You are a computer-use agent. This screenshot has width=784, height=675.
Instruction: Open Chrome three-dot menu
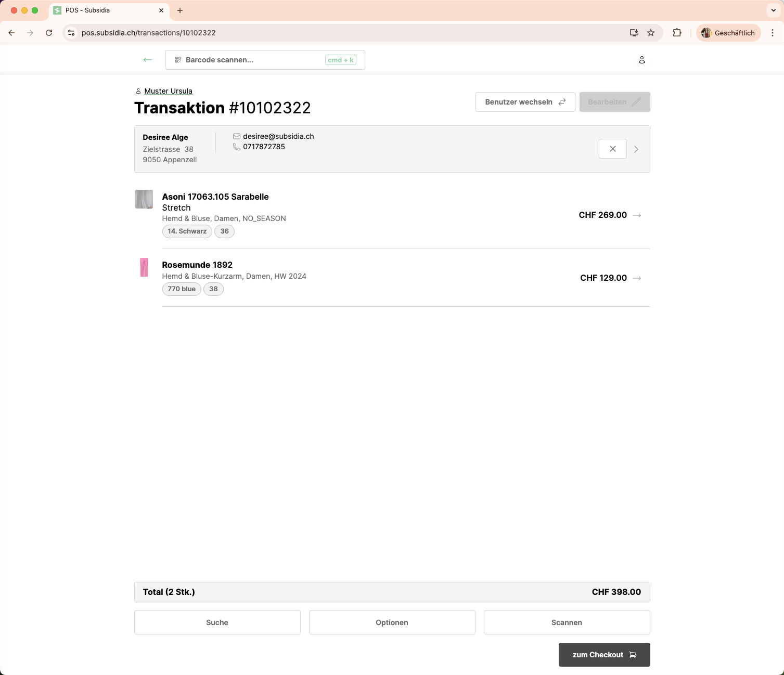(773, 33)
